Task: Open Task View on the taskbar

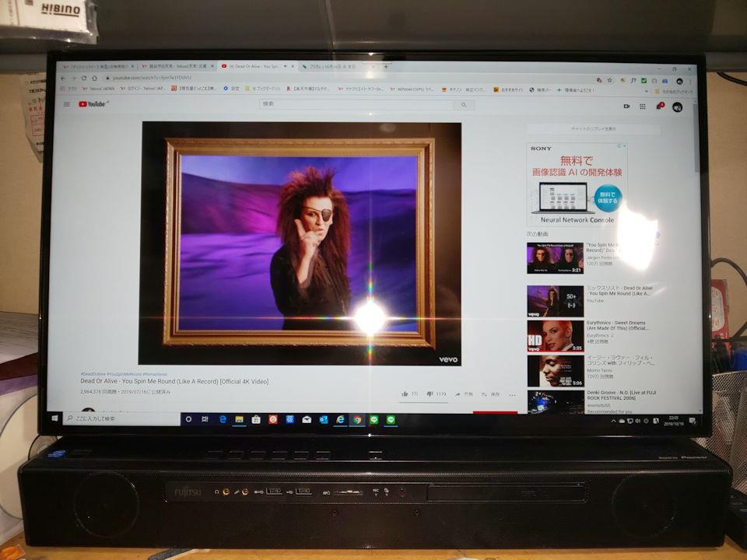Action: (x=205, y=419)
